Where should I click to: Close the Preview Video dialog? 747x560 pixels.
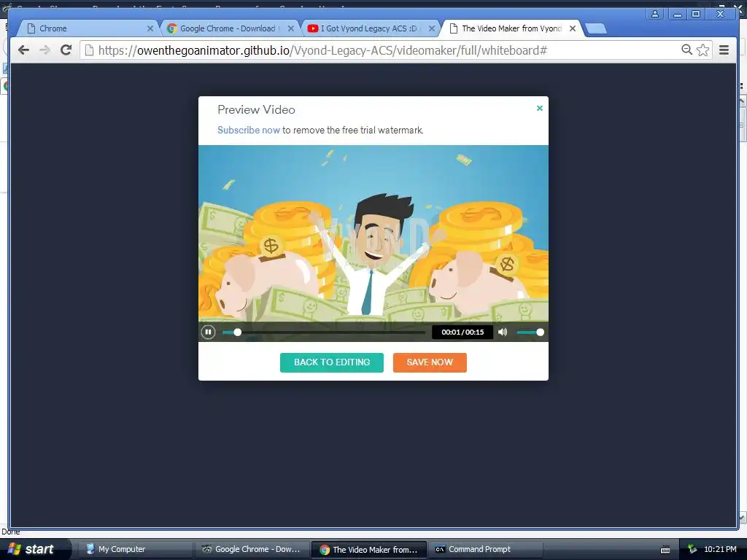click(540, 108)
